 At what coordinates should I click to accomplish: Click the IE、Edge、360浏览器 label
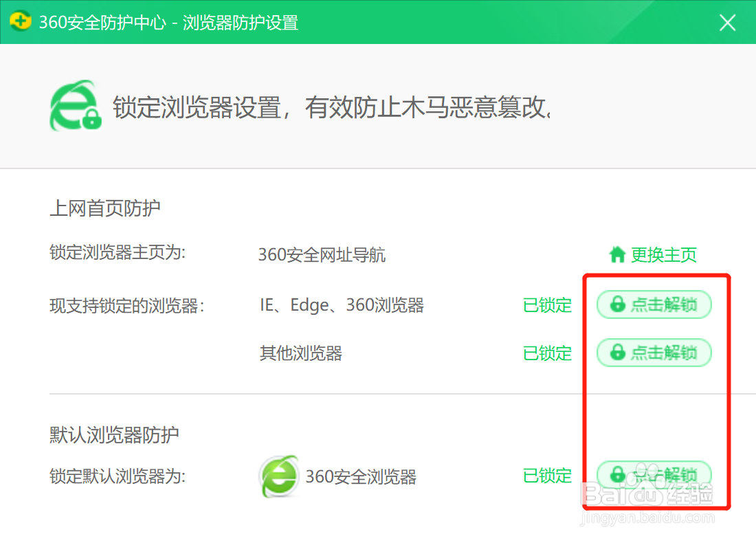[342, 304]
